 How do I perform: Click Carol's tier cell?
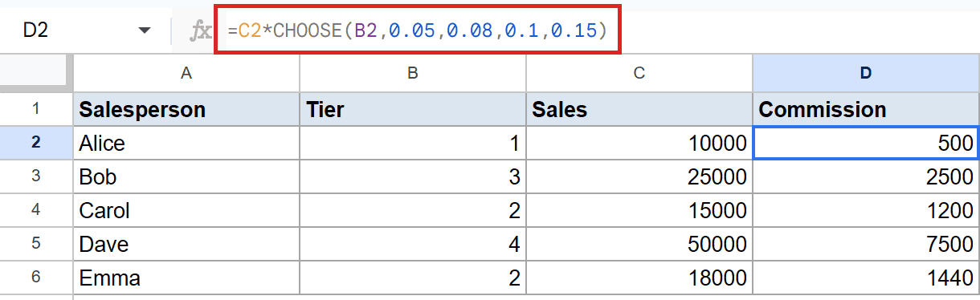coord(413,211)
